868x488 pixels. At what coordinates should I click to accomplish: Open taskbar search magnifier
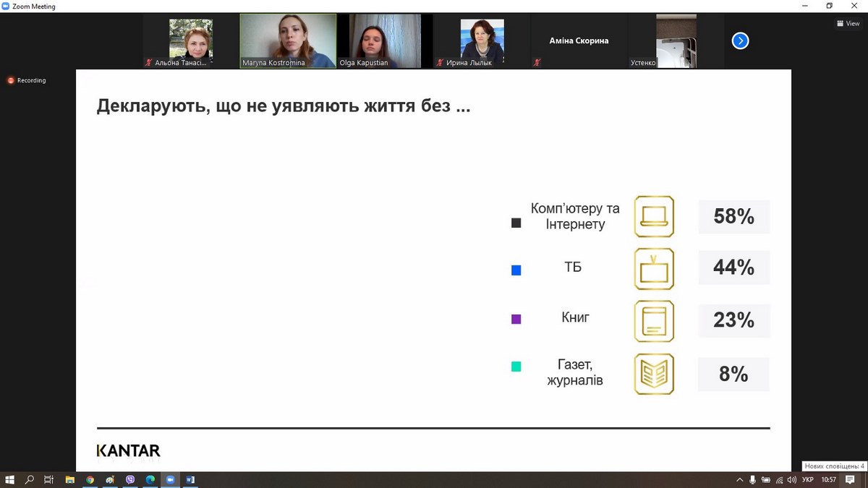[30, 479]
